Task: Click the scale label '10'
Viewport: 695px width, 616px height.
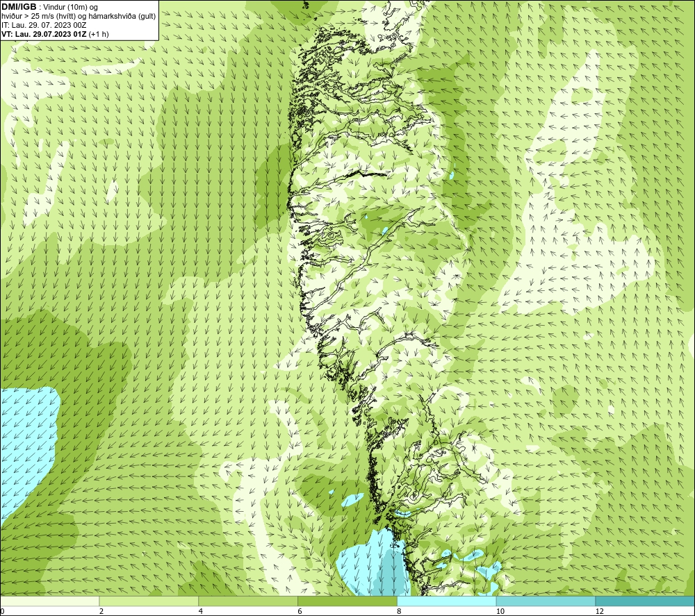Action: [500, 612]
